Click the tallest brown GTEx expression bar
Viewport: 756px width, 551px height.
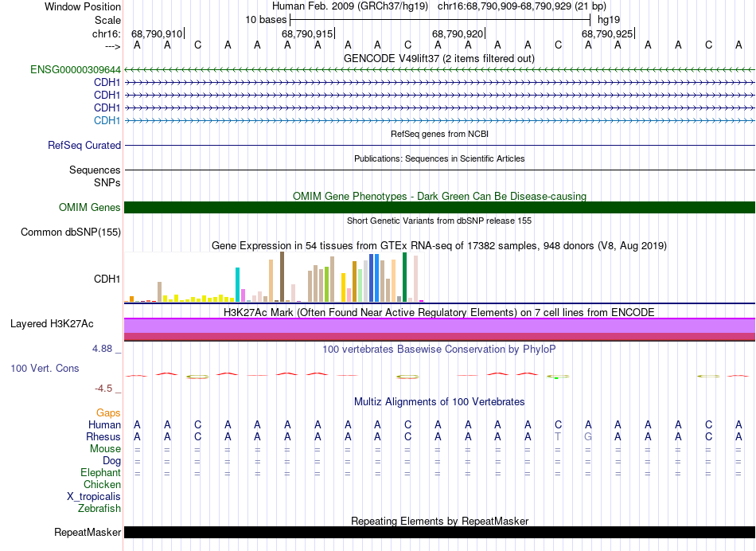282,276
